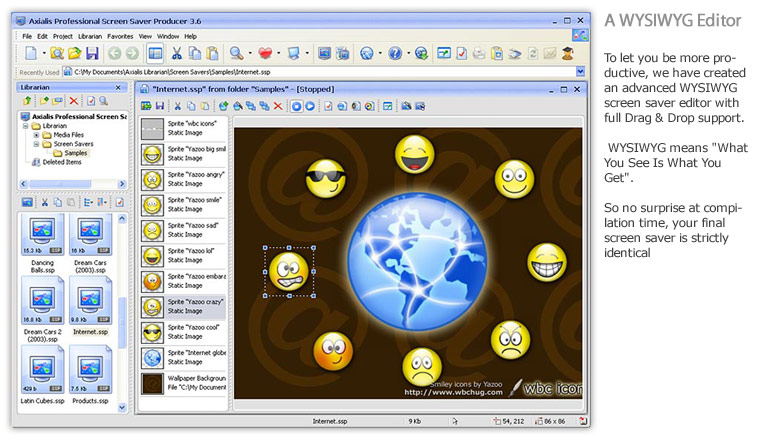Open the Librarian menu
The image size is (760, 440).
click(90, 36)
